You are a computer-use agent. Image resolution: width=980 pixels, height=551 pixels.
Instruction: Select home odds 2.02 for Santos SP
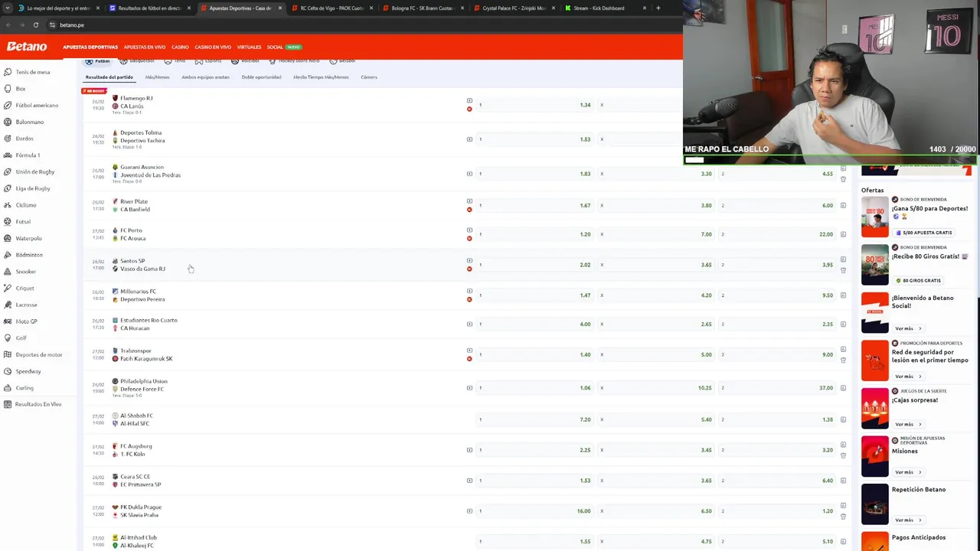[x=534, y=265]
